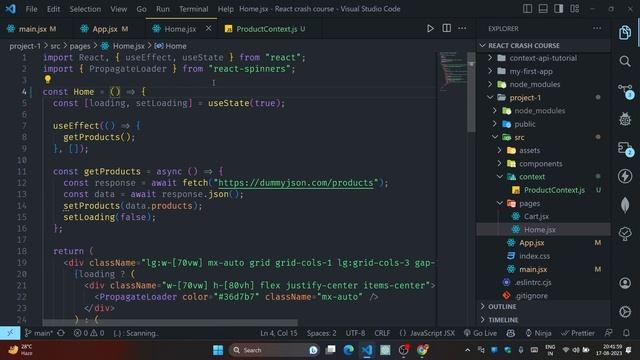Viewport: 640px width, 360px height.
Task: Open the File menu
Action: tap(31, 9)
